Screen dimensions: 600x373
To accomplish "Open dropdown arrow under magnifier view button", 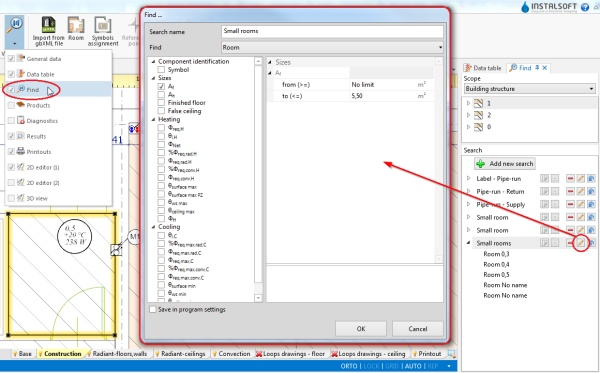I will tap(15, 43).
